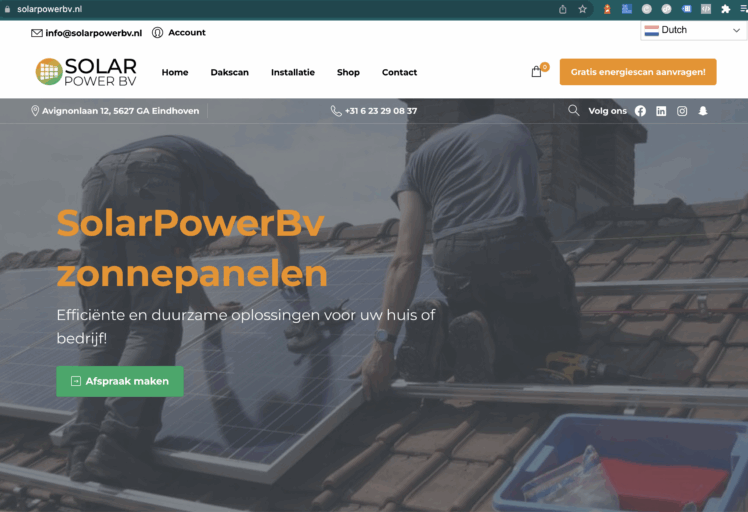Click the Facebook icon
748x512 pixels.
[640, 111]
